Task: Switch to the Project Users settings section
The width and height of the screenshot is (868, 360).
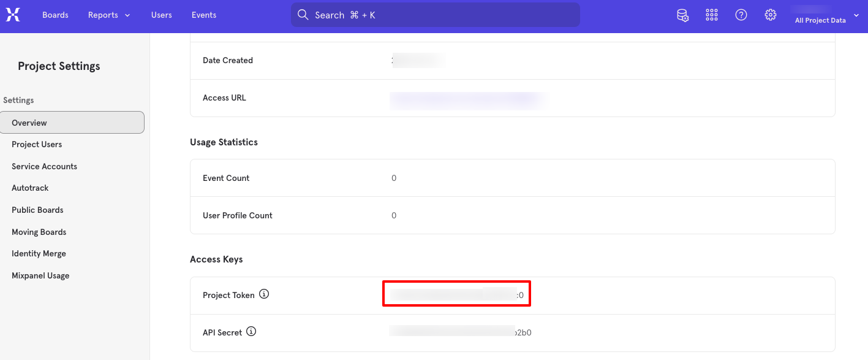Action: [37, 144]
